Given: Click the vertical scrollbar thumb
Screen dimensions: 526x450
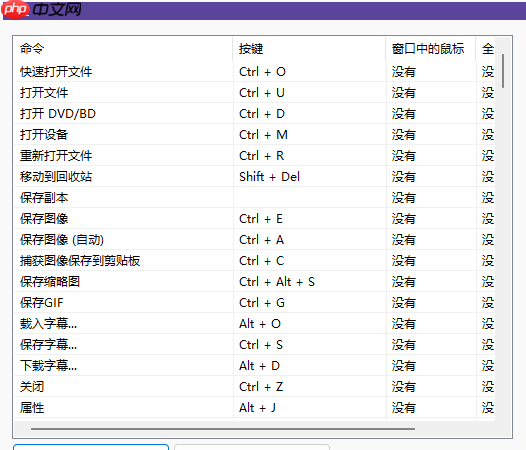Looking at the screenshot, I should (503, 71).
